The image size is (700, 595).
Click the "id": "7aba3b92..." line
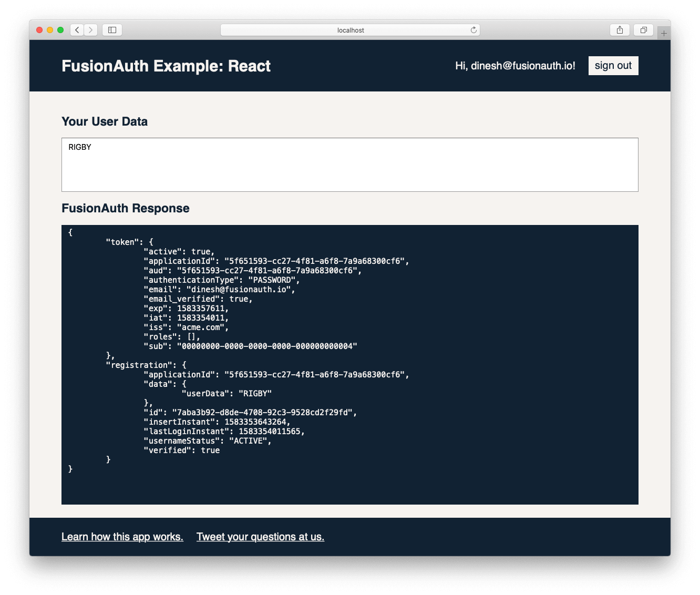tap(250, 412)
